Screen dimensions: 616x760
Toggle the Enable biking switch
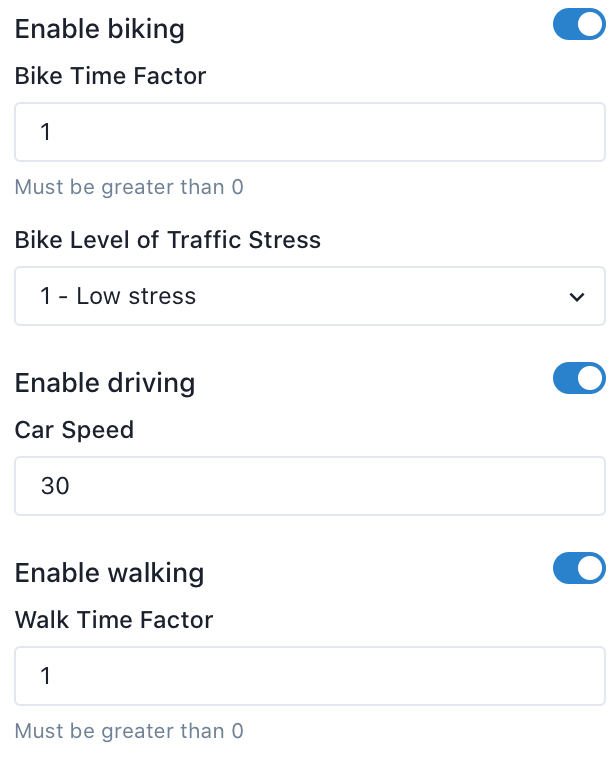(x=579, y=26)
